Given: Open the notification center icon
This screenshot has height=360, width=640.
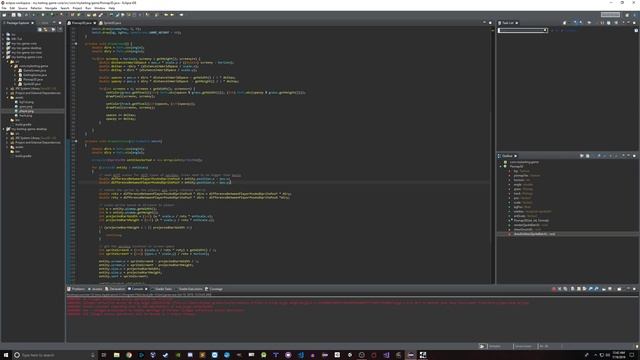Looking at the screenshot, I should [633, 355].
